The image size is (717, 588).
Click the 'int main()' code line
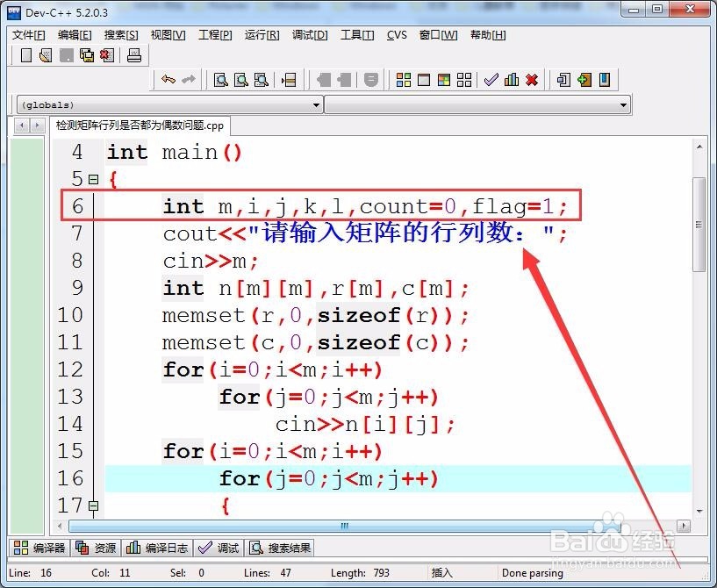(175, 152)
